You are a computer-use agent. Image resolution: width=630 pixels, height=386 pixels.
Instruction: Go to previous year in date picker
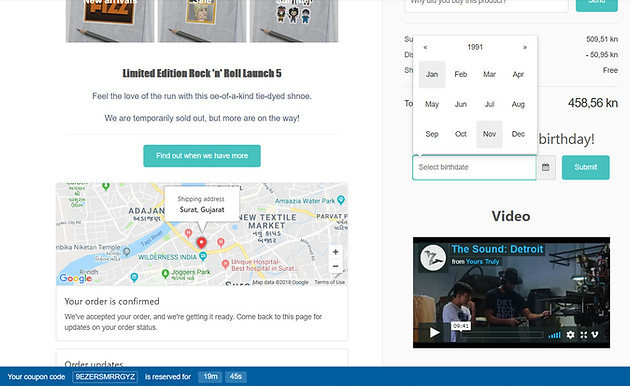click(425, 47)
